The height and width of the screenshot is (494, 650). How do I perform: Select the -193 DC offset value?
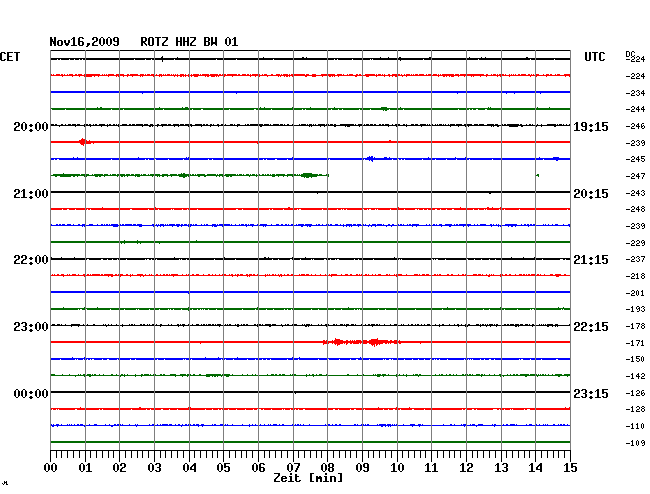click(635, 309)
